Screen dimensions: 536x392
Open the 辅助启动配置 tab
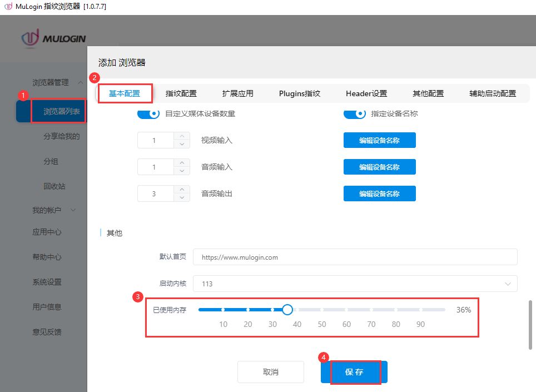[x=493, y=93]
